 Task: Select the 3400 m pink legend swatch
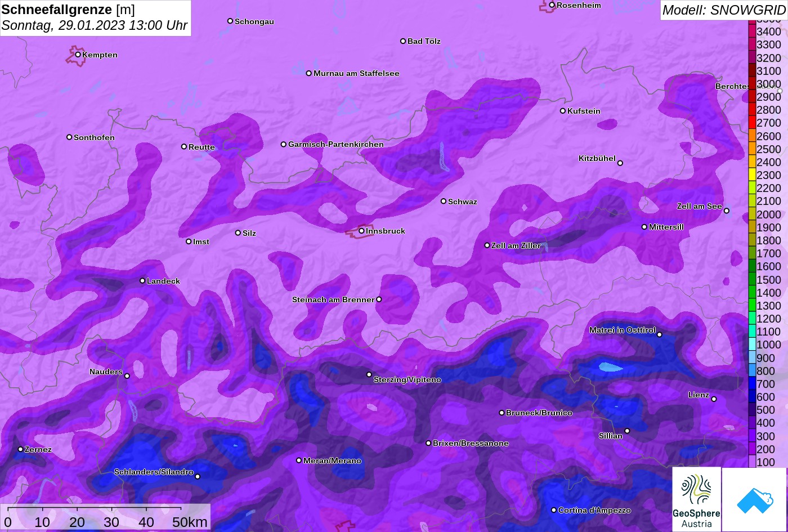[x=751, y=31]
